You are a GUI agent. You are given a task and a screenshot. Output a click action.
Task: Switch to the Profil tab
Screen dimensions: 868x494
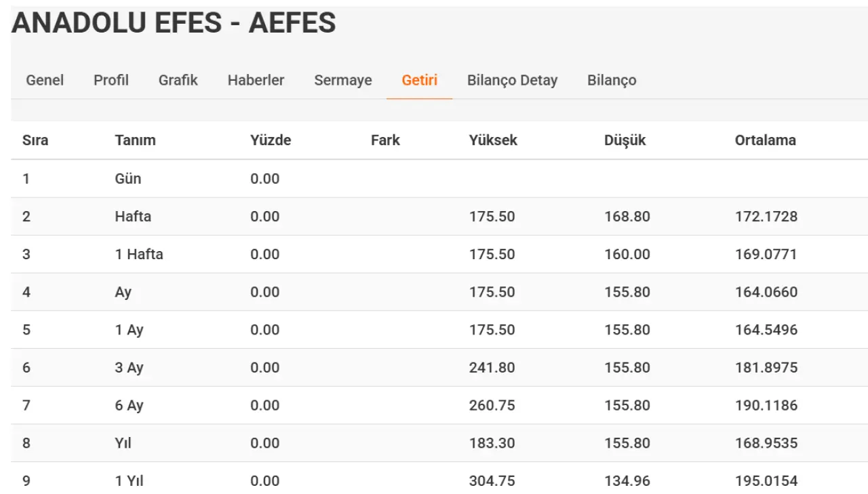pyautogui.click(x=111, y=80)
